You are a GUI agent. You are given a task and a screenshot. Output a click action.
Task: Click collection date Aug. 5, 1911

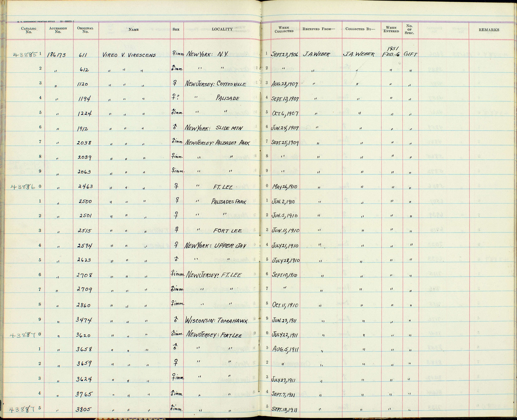(285, 350)
